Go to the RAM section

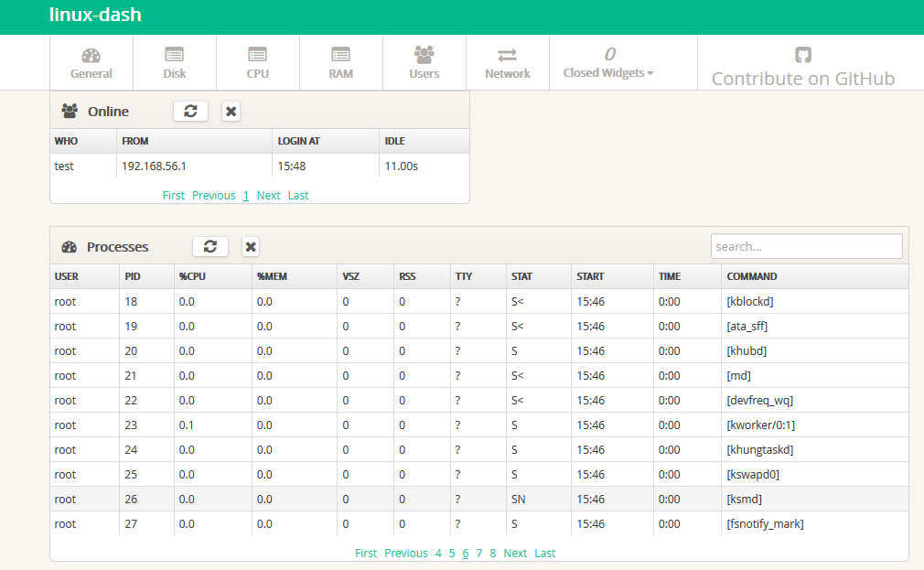click(x=341, y=62)
